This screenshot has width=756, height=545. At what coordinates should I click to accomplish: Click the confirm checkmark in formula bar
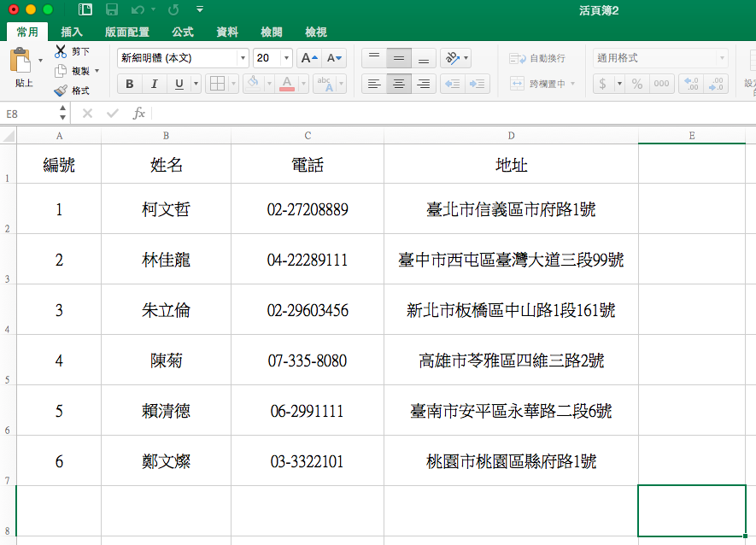[113, 114]
